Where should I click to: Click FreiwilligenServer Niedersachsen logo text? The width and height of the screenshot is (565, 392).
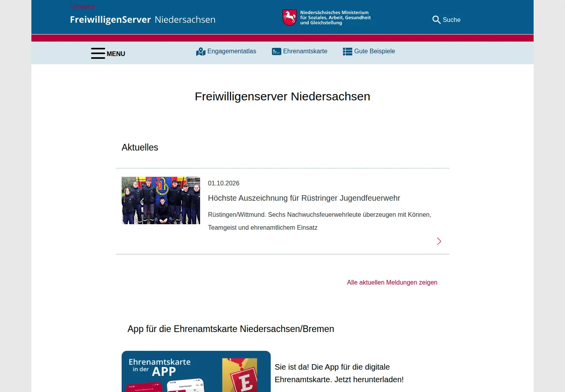[x=143, y=20]
